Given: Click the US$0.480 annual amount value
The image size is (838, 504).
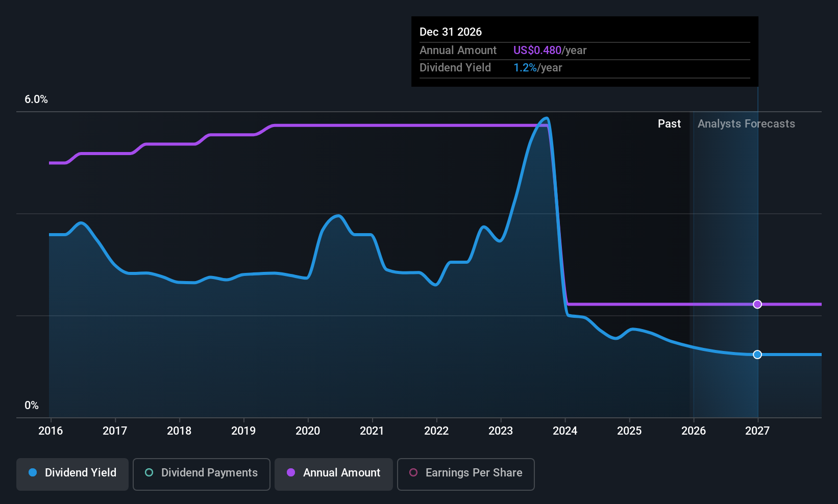Looking at the screenshot, I should click(x=537, y=51).
